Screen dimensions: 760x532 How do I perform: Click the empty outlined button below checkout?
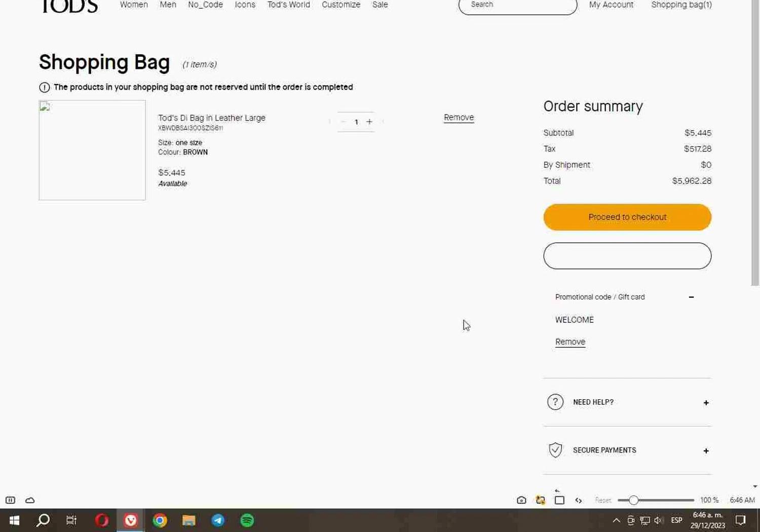click(x=627, y=256)
